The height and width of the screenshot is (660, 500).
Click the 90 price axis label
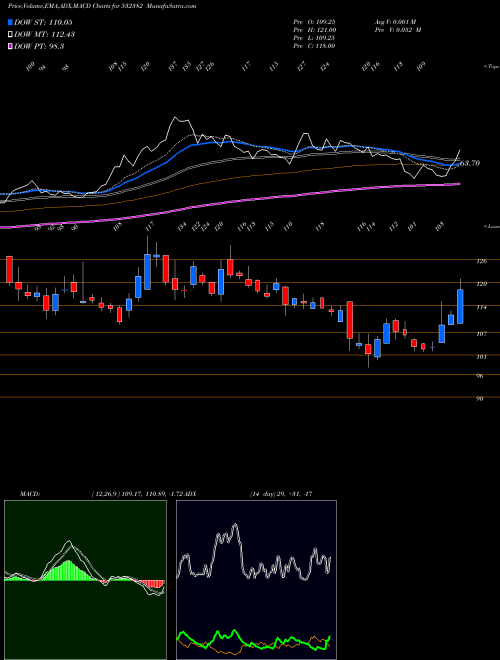(479, 399)
